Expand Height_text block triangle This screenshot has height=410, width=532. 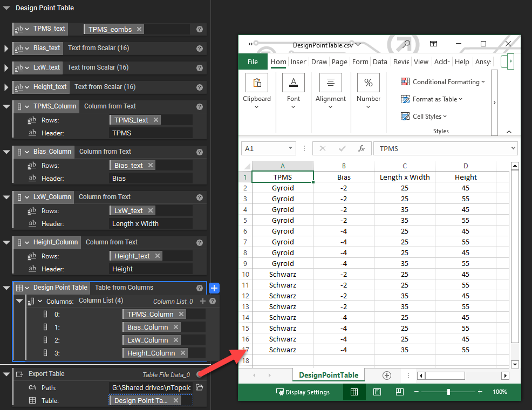tap(6, 87)
